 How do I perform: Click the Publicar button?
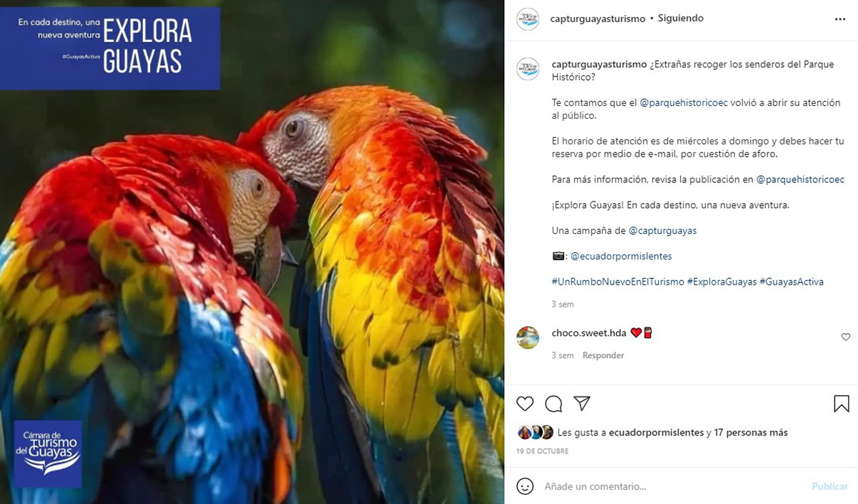(829, 486)
